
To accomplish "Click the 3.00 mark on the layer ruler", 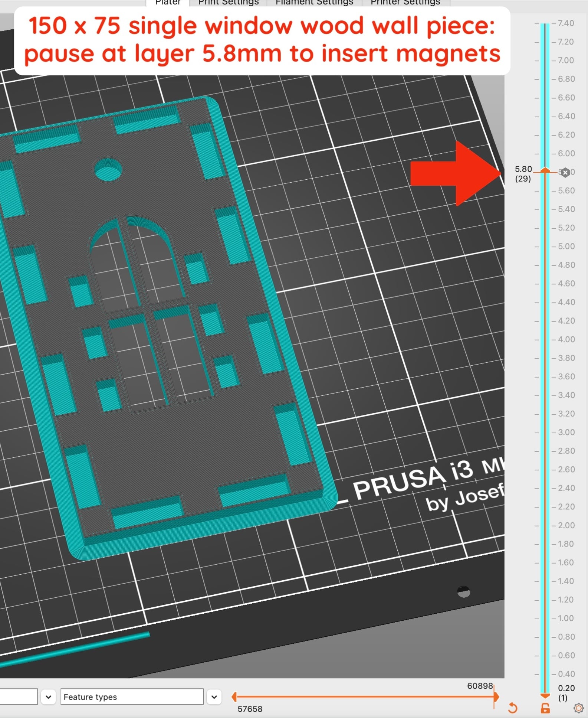I will pyautogui.click(x=566, y=433).
